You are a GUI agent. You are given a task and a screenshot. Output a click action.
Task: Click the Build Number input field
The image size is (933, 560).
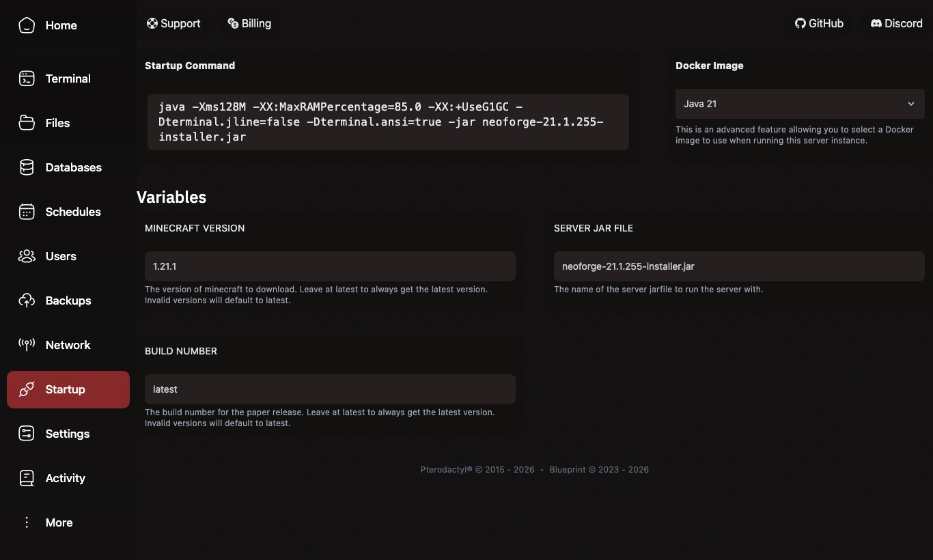coord(330,389)
